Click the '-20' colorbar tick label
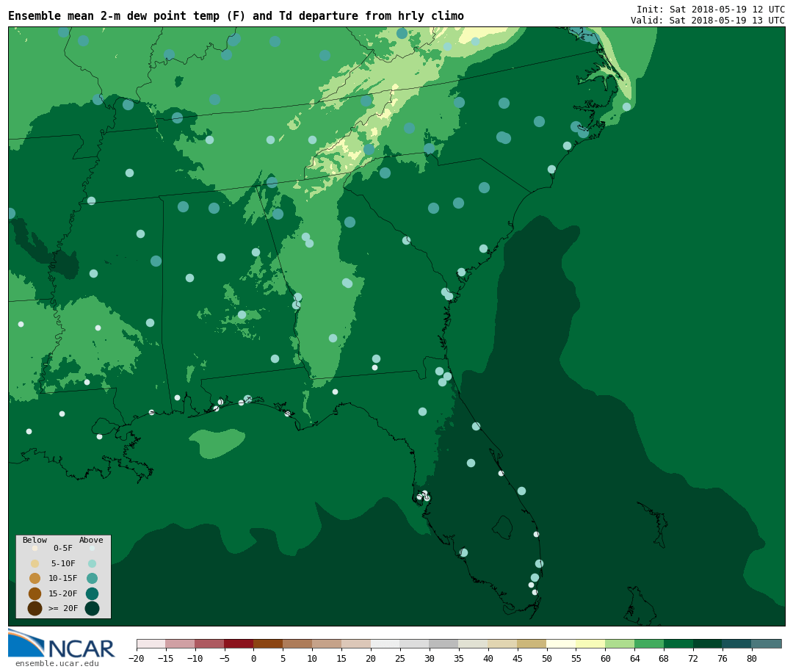The image size is (793, 672). (136, 659)
